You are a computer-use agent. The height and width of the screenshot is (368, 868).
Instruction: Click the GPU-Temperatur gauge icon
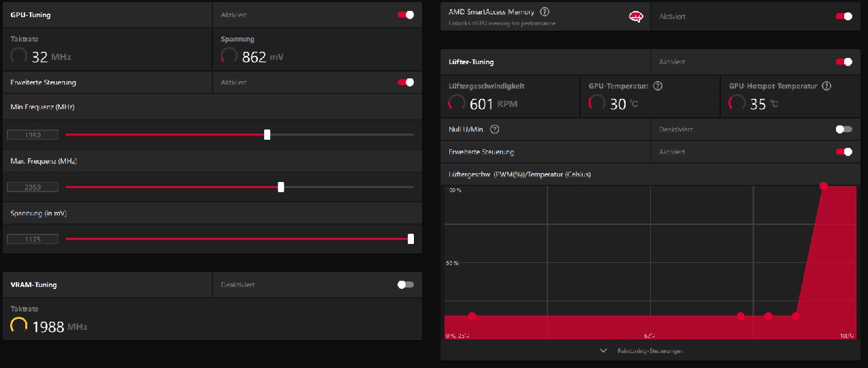pyautogui.click(x=596, y=103)
